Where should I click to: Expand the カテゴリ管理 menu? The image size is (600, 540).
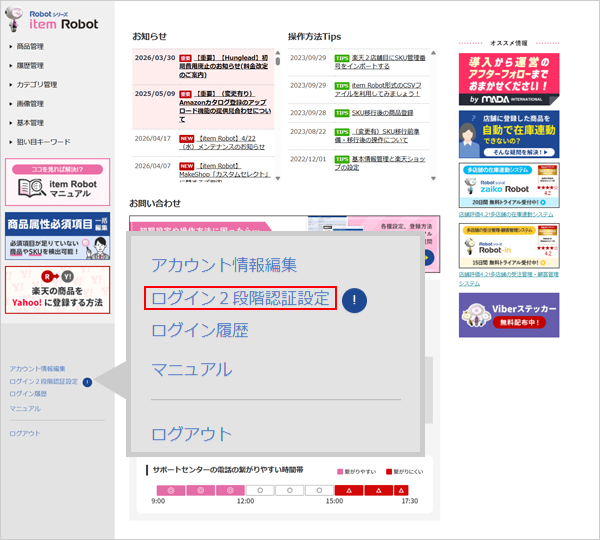(x=36, y=85)
